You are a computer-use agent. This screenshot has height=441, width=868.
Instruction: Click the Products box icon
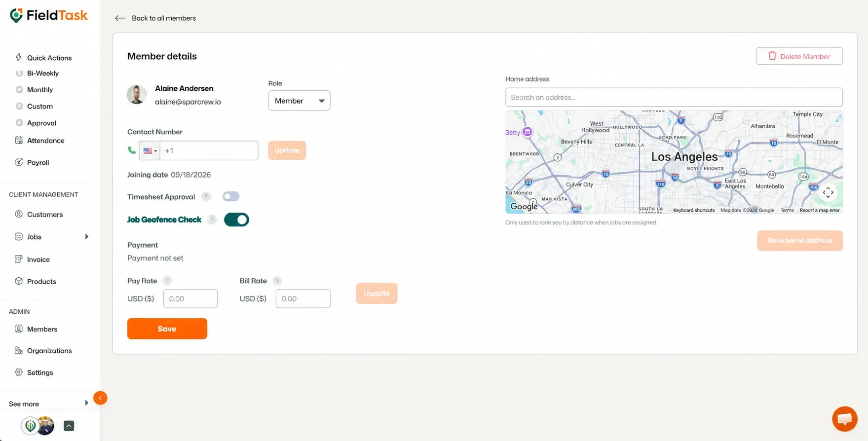pos(19,281)
